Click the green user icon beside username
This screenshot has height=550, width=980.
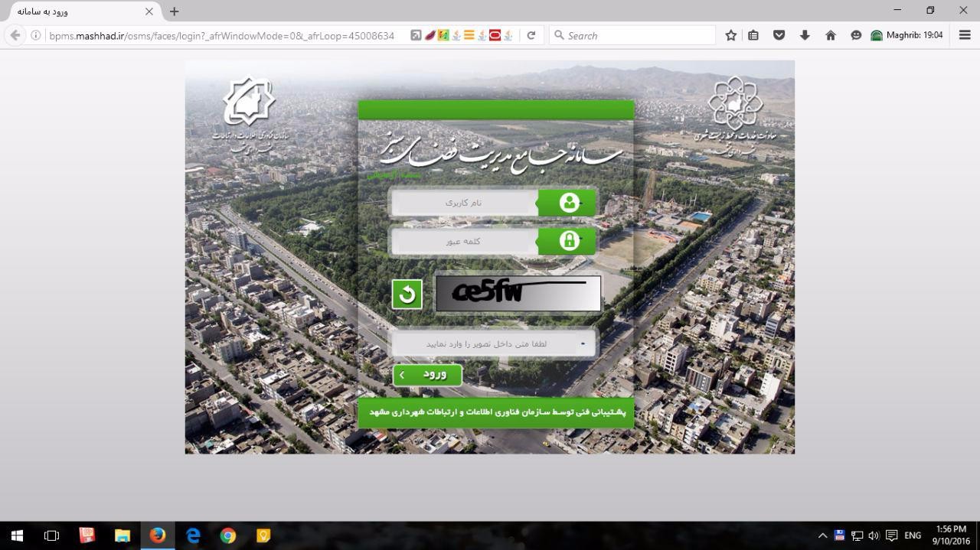coord(568,203)
